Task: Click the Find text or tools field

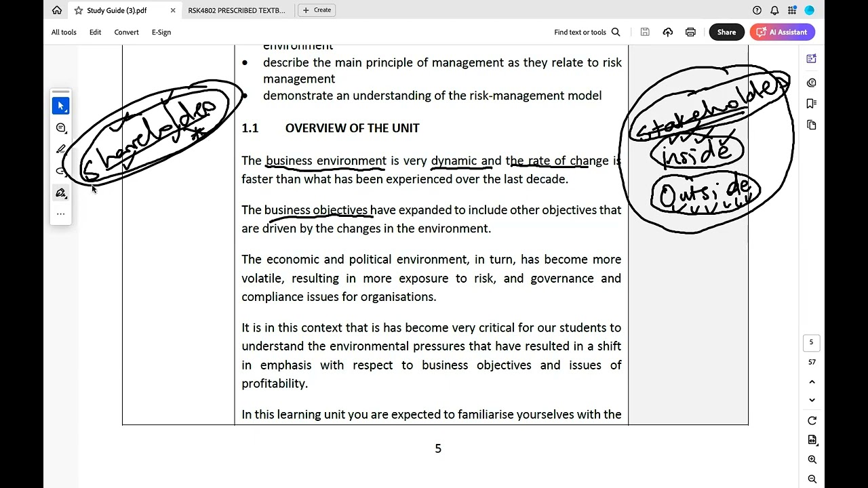Action: pos(587,32)
